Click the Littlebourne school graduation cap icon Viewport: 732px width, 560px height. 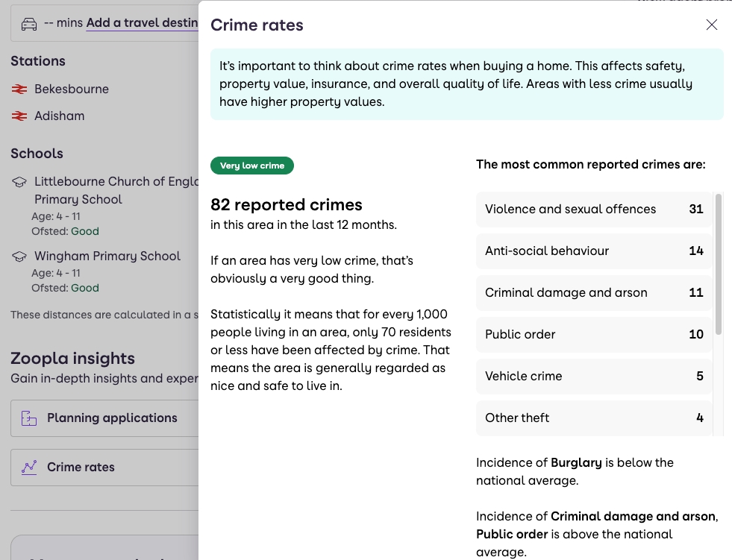coord(19,183)
